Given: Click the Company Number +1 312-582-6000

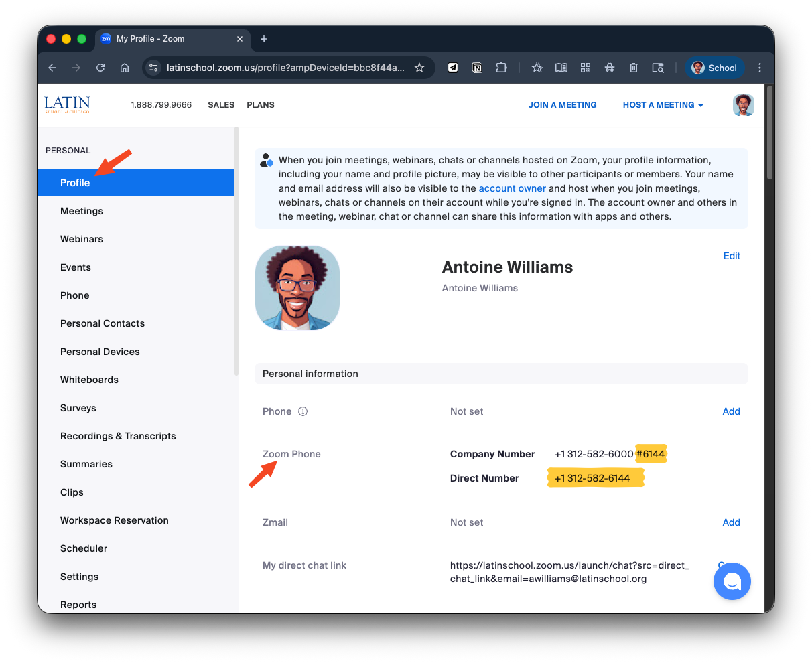Looking at the screenshot, I should tap(594, 454).
